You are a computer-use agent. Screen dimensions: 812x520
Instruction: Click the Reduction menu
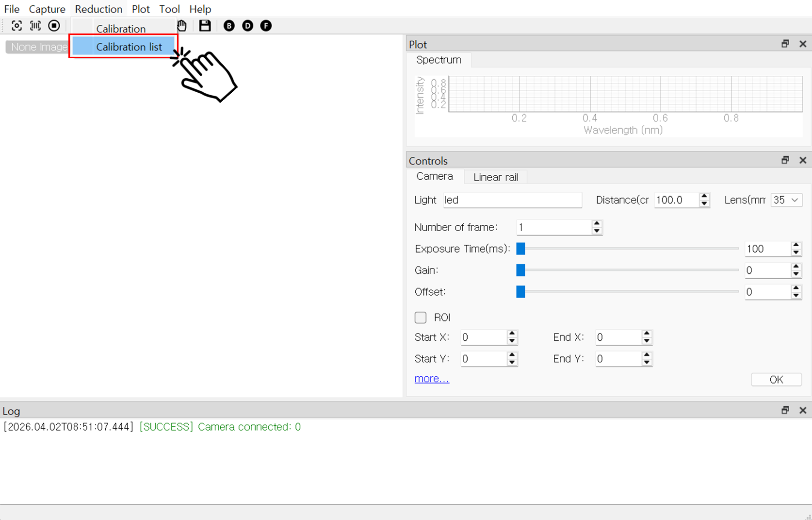[98, 9]
